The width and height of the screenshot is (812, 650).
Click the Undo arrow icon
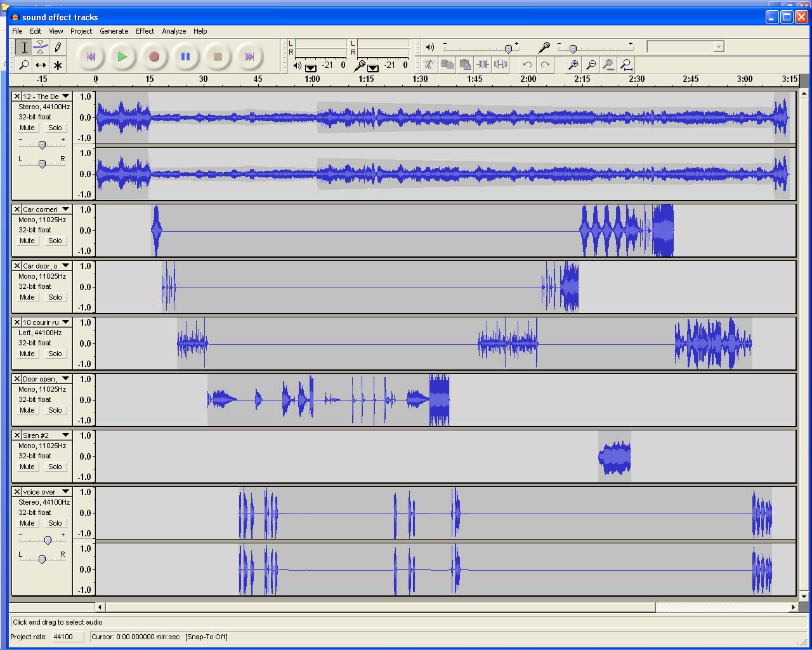[527, 65]
